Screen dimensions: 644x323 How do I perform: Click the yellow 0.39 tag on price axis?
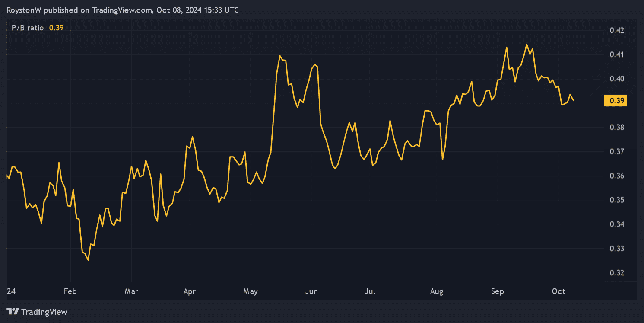pyautogui.click(x=615, y=101)
